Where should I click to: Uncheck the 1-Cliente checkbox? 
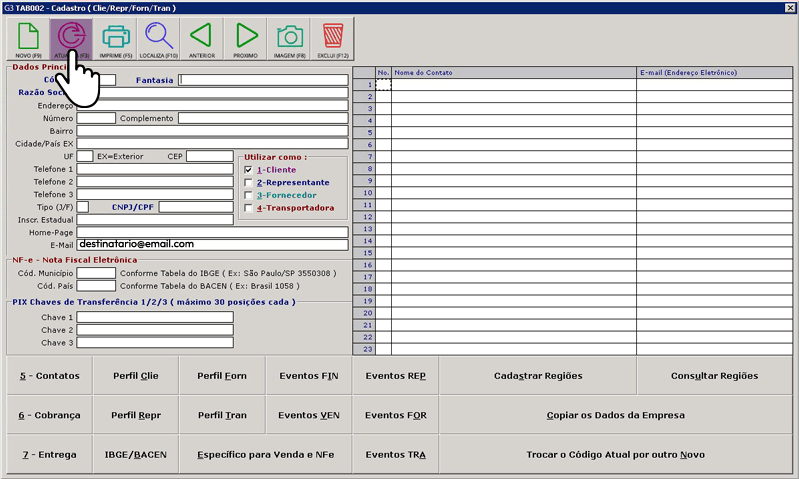(x=248, y=171)
